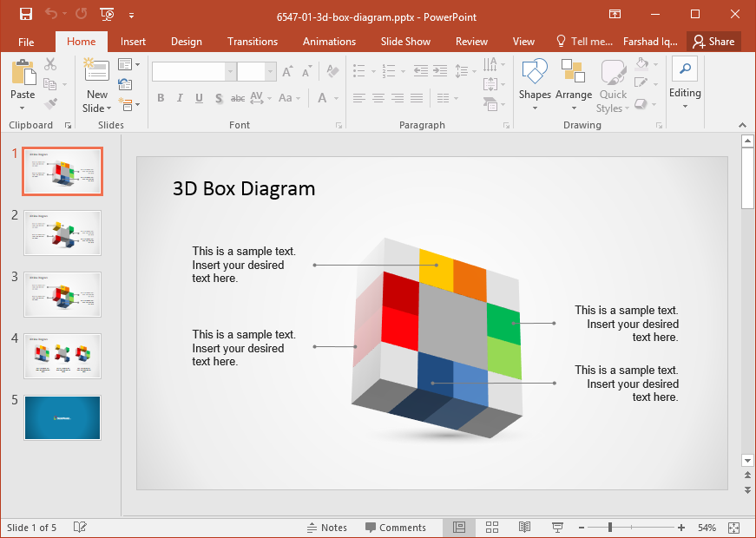The height and width of the screenshot is (538, 756).
Task: Reset the slide layout
Action: point(125,84)
